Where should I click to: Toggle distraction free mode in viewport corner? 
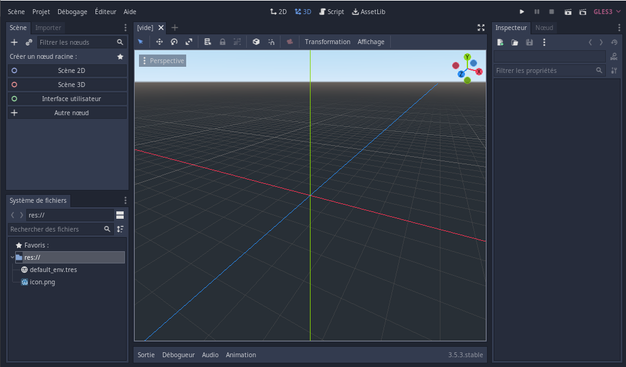[481, 28]
